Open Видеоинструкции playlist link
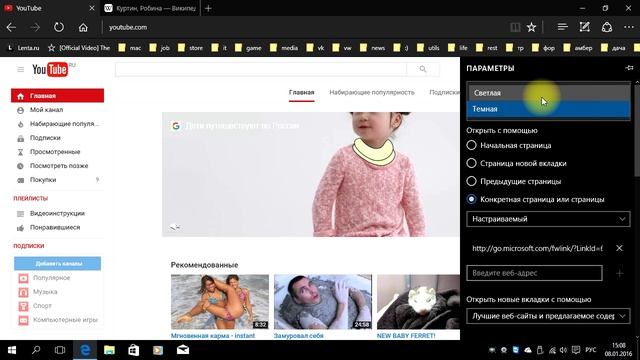Image resolution: width=640 pixels, height=360 pixels. pos(58,213)
